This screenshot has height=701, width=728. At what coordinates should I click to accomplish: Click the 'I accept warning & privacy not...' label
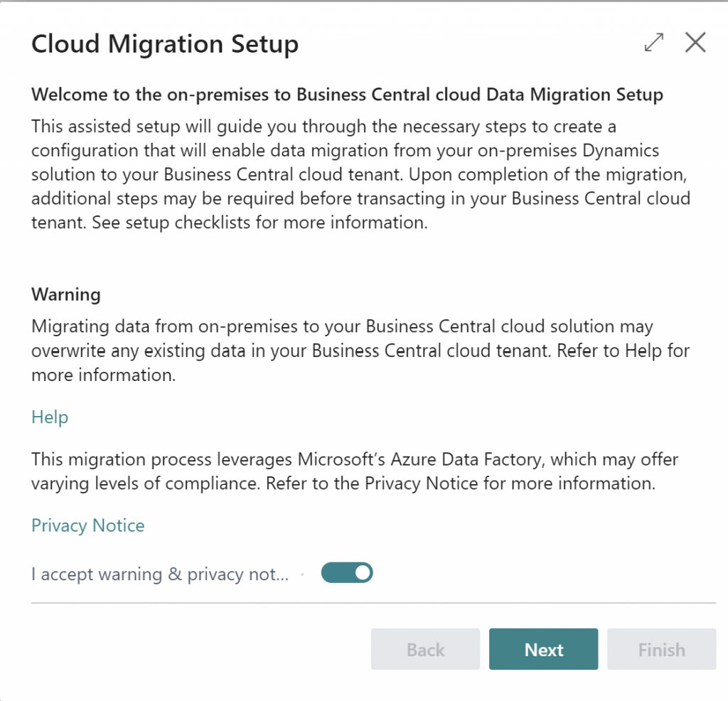(x=160, y=574)
